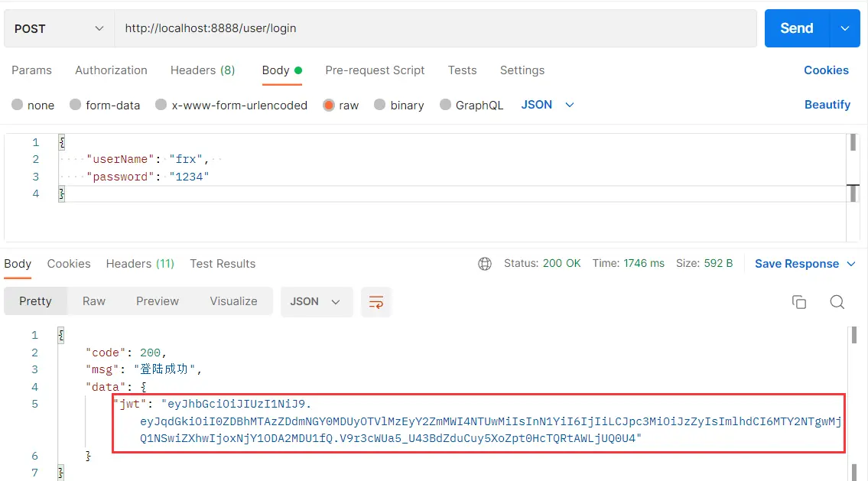Open the Pre-request Script tab
The image size is (868, 481).
(x=375, y=70)
